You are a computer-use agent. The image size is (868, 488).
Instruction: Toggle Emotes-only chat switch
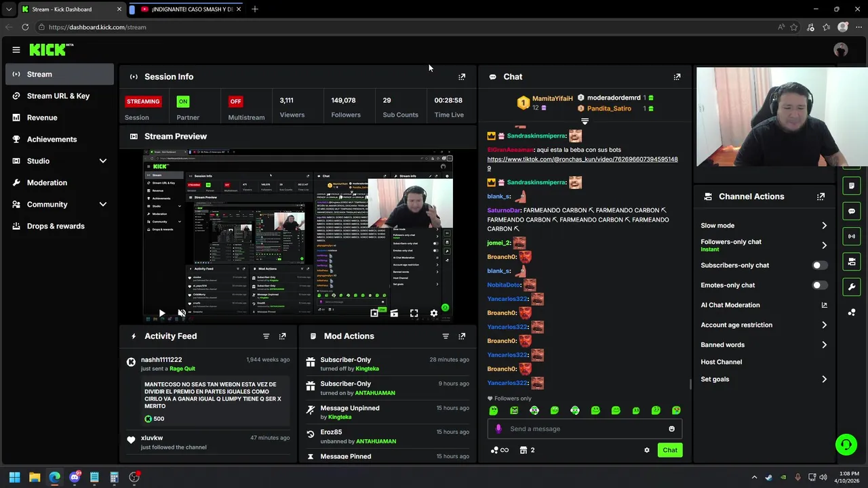click(819, 285)
